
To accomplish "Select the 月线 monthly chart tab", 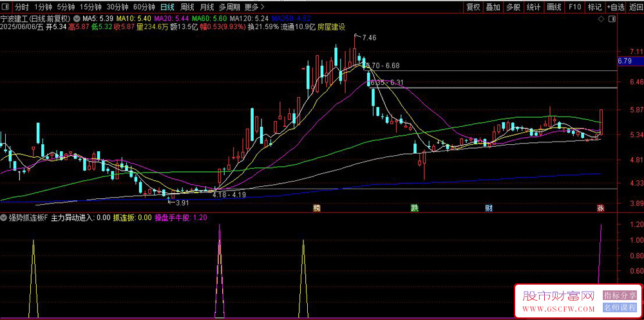I will 207,7.
